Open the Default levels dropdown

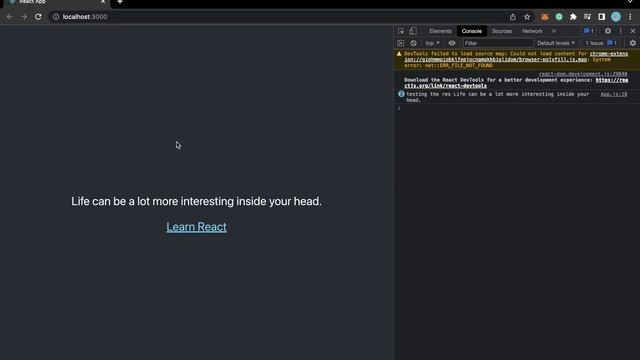click(556, 43)
